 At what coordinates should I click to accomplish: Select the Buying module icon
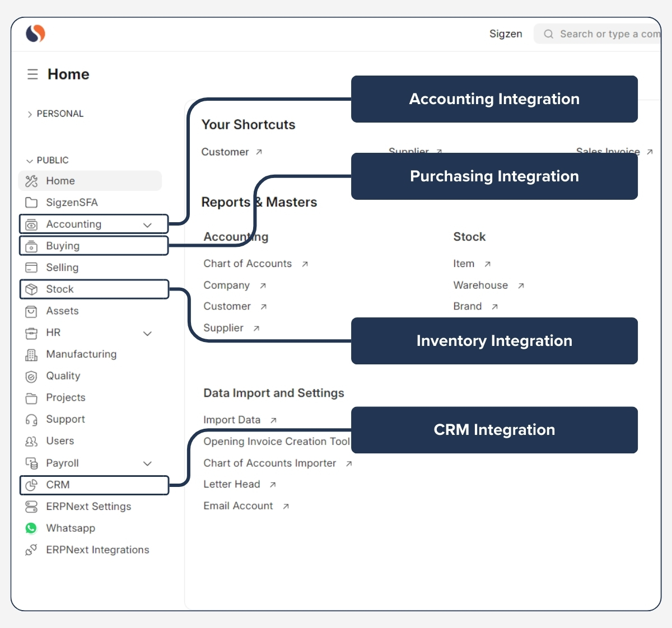pos(32,246)
